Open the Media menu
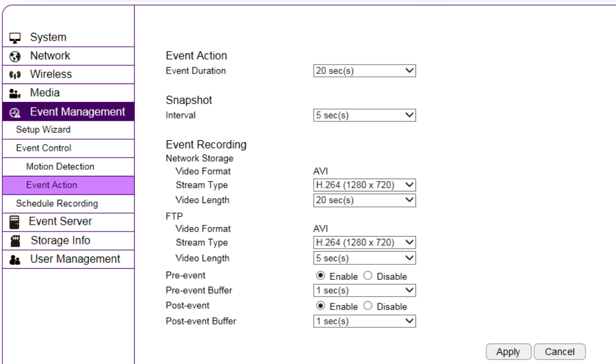Image resolution: width=616 pixels, height=364 pixels. pyautogui.click(x=69, y=93)
